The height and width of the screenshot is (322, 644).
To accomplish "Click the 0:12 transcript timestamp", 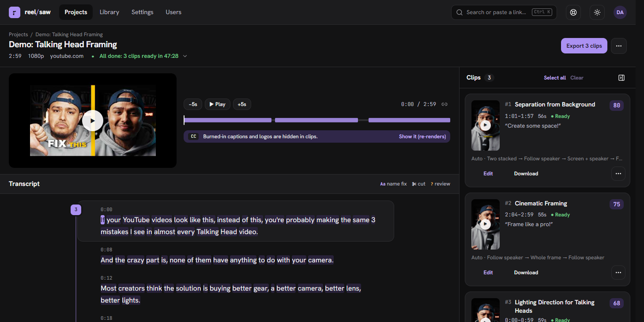I will pyautogui.click(x=106, y=278).
